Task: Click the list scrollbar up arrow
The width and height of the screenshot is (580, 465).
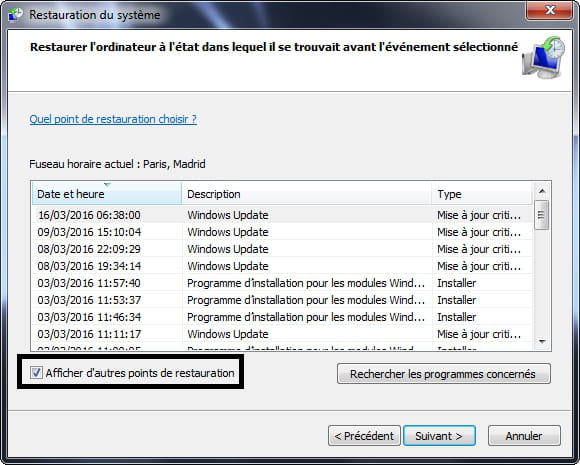Action: coord(542,191)
